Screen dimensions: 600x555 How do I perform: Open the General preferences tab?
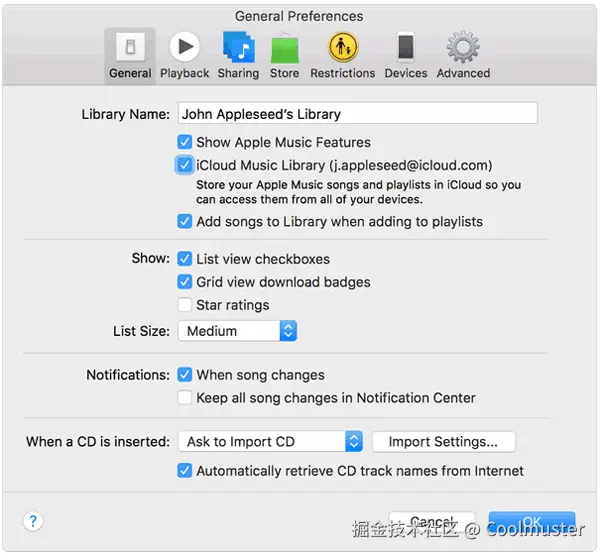pos(130,56)
